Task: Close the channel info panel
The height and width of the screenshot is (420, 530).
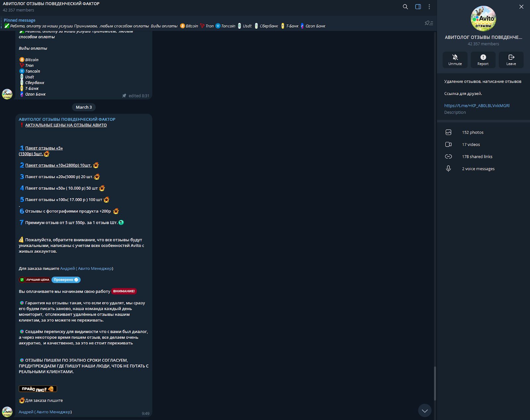Action: pos(521,7)
